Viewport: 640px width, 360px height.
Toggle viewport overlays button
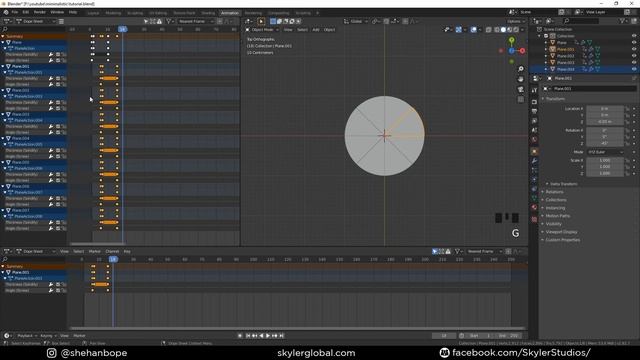[x=473, y=30]
